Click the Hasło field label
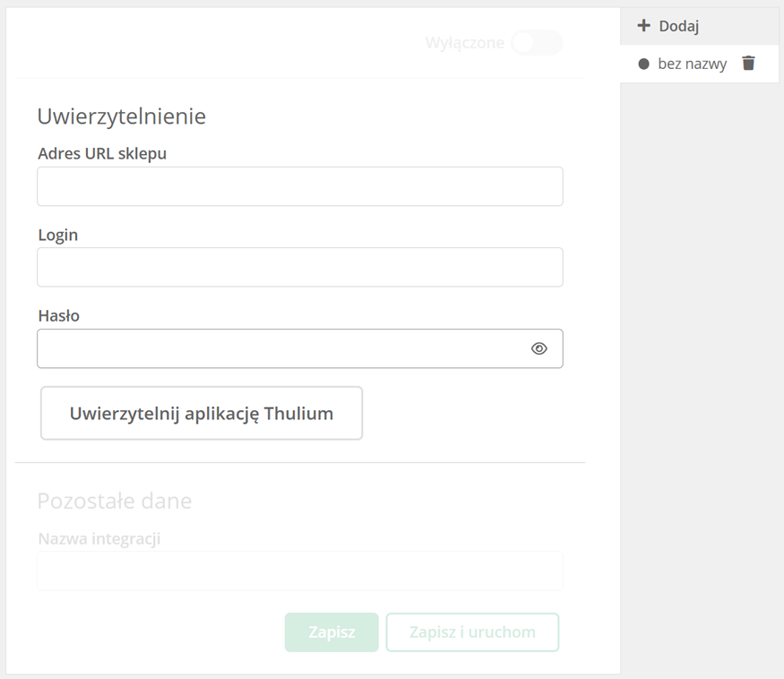 tap(58, 315)
